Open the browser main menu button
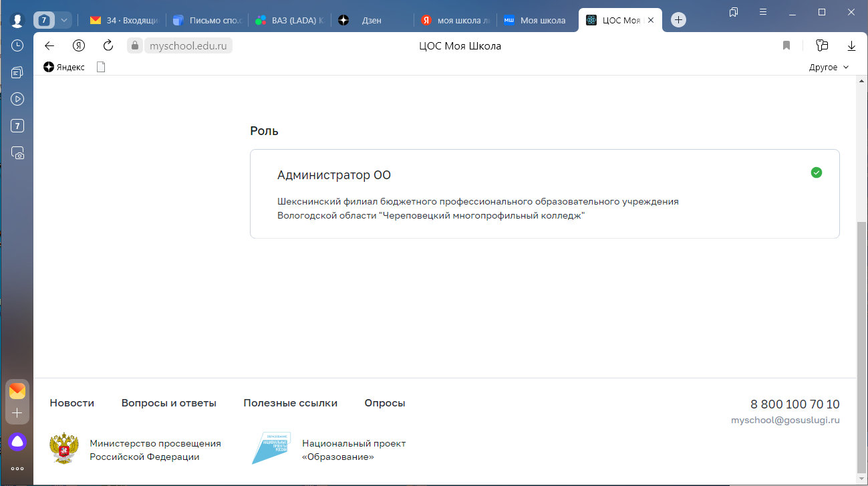The image size is (868, 486). pos(763,12)
